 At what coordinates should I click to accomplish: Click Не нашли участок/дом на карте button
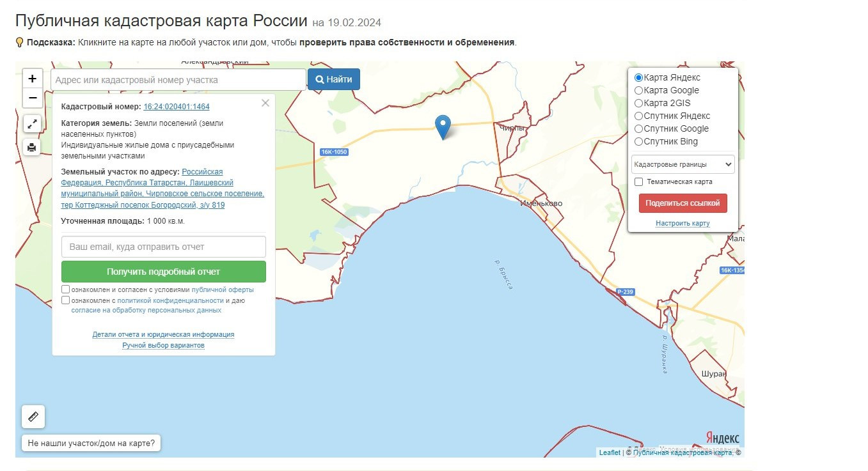(91, 442)
